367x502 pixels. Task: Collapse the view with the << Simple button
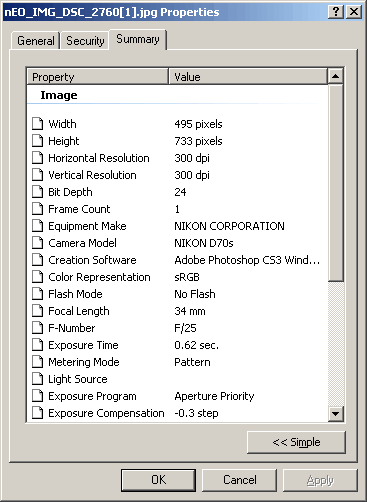296,442
